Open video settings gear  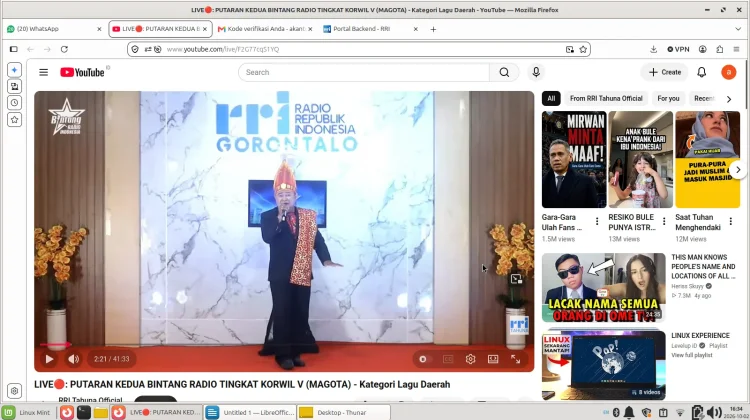471,359
